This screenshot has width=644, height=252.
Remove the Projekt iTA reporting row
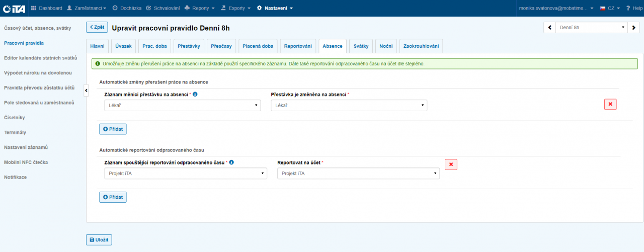tap(451, 164)
